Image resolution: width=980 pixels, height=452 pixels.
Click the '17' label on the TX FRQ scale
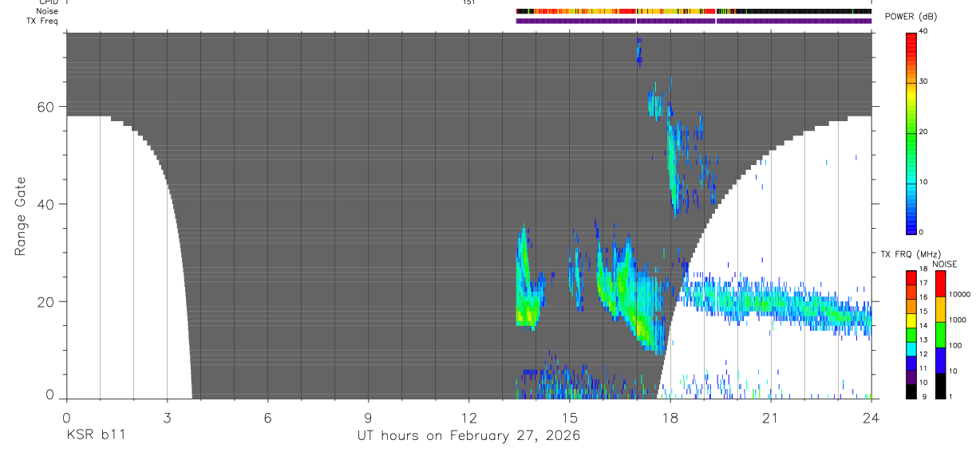click(x=923, y=283)
